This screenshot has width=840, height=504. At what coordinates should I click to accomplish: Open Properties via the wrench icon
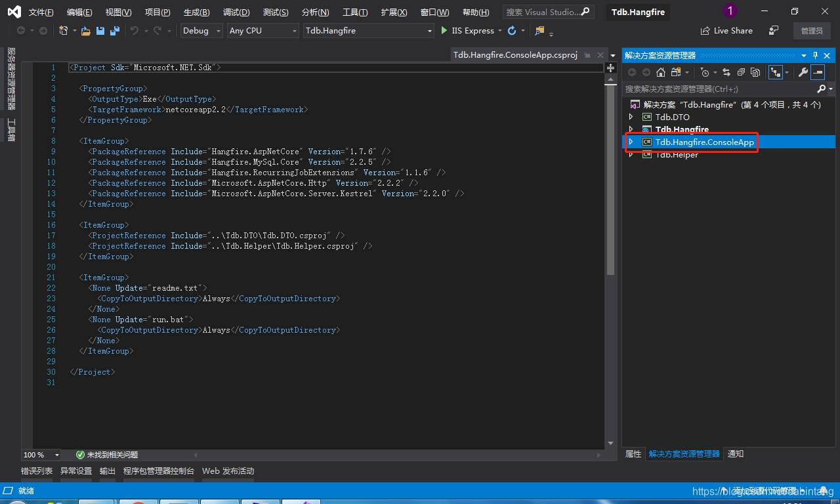[x=803, y=72]
